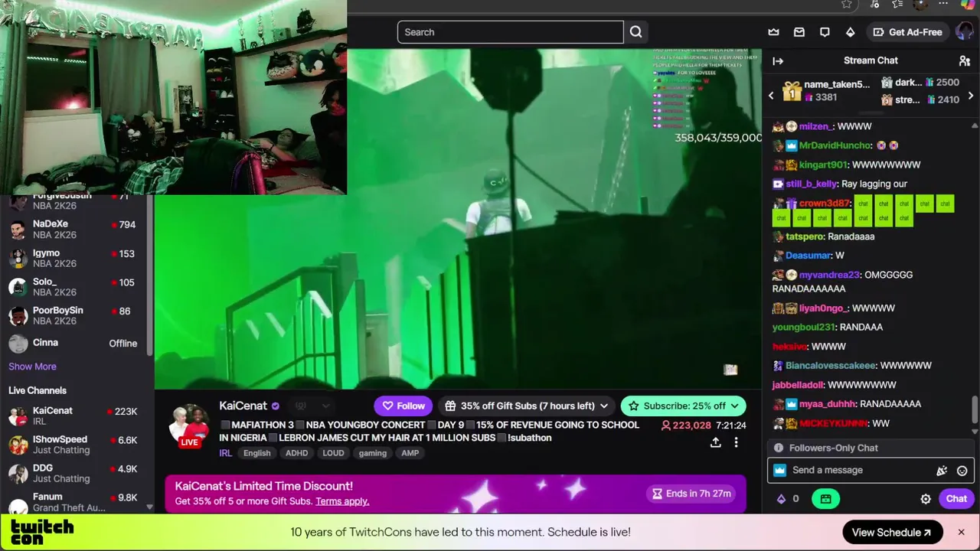Click the pop-out icon on the video
The width and height of the screenshot is (980, 551).
click(730, 370)
